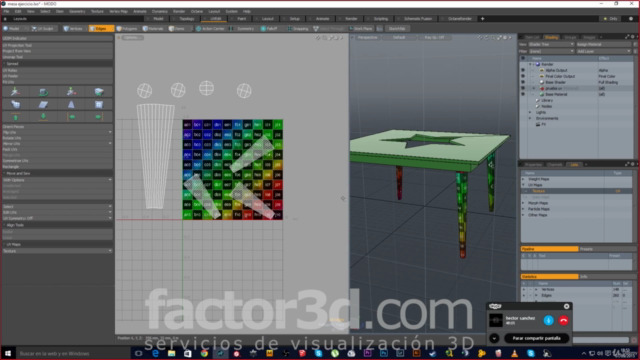Click the blue grid square UV icon

click(x=99, y=104)
